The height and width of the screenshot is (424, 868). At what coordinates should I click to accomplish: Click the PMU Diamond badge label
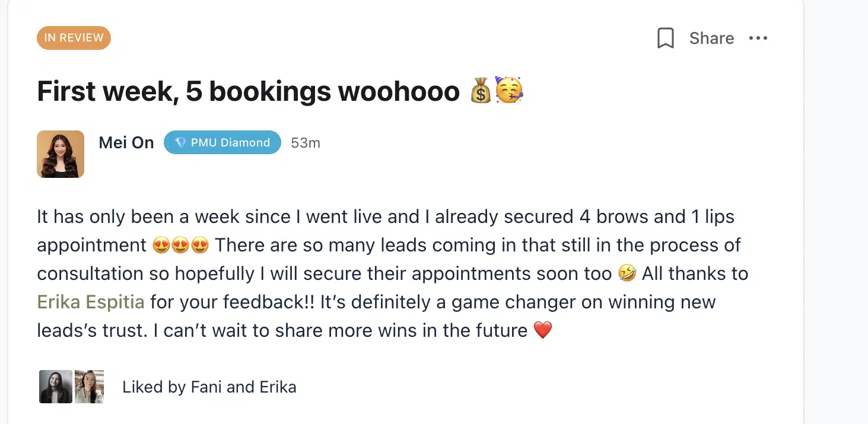tap(230, 143)
